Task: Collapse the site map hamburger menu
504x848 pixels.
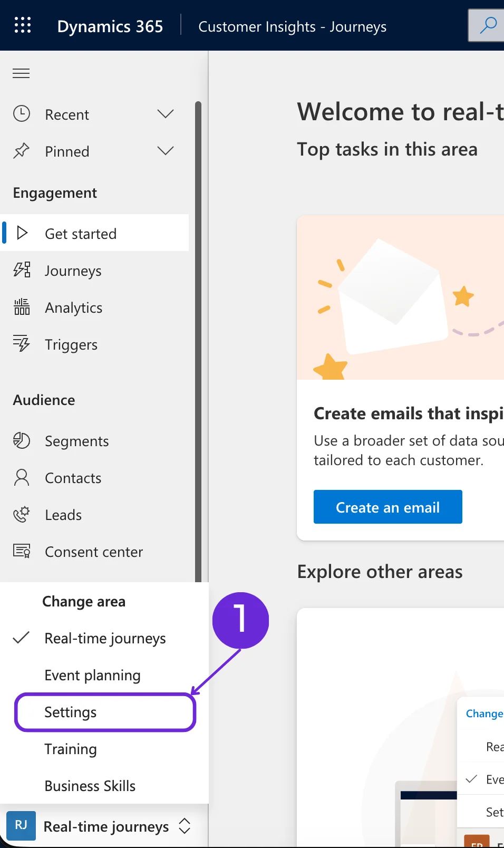Action: click(21, 73)
